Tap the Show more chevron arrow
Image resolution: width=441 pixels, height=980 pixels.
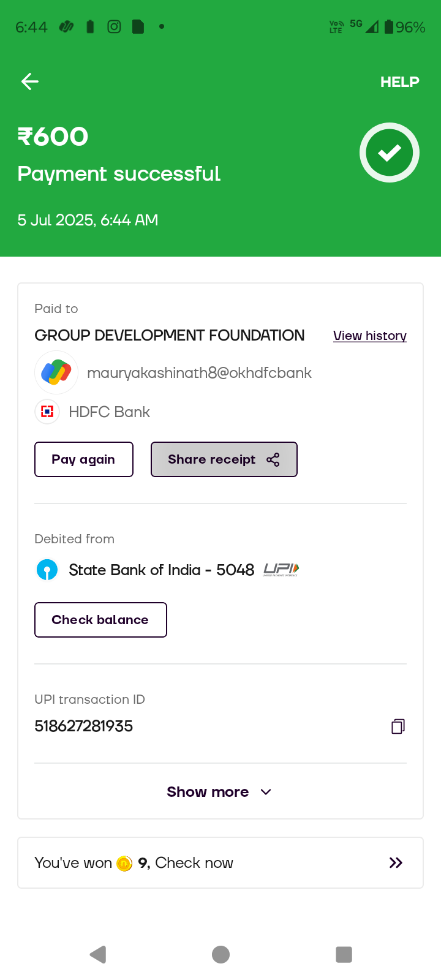[x=266, y=792]
